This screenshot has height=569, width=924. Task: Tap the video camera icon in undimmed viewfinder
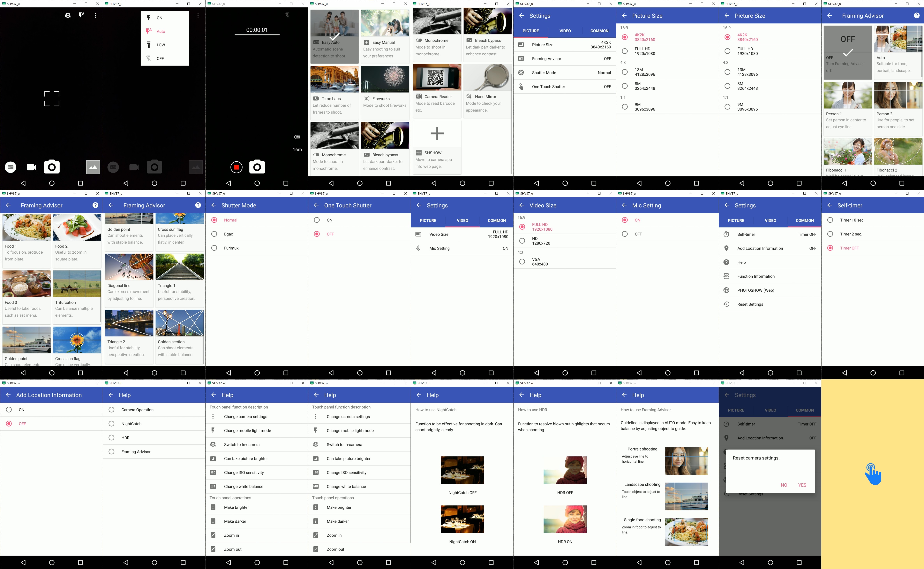[31, 167]
